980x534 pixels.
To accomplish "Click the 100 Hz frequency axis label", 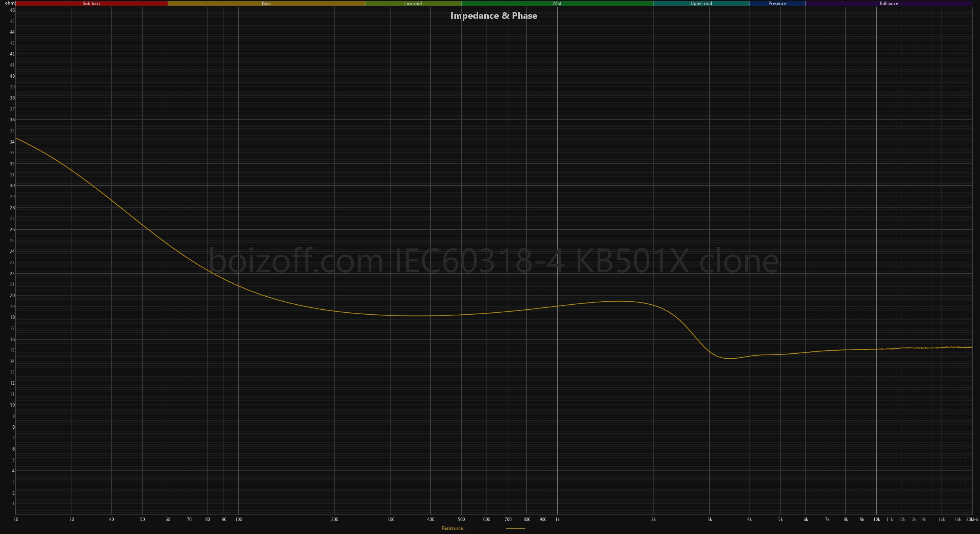I will pyautogui.click(x=238, y=519).
